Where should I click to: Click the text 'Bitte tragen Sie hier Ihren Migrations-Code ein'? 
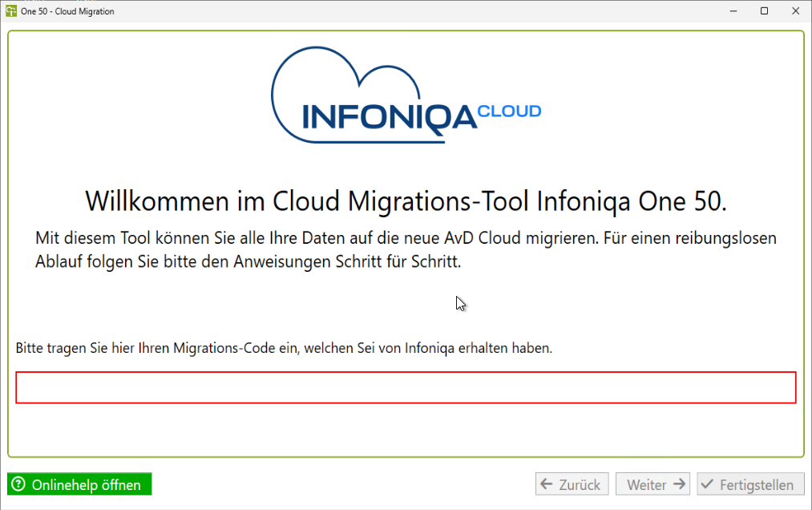tap(157, 348)
